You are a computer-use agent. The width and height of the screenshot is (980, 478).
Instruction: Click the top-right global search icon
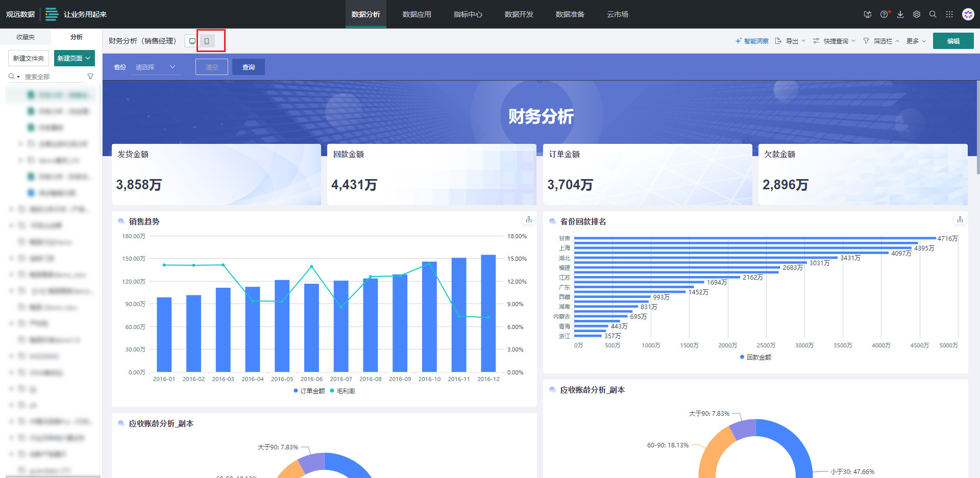[933, 14]
